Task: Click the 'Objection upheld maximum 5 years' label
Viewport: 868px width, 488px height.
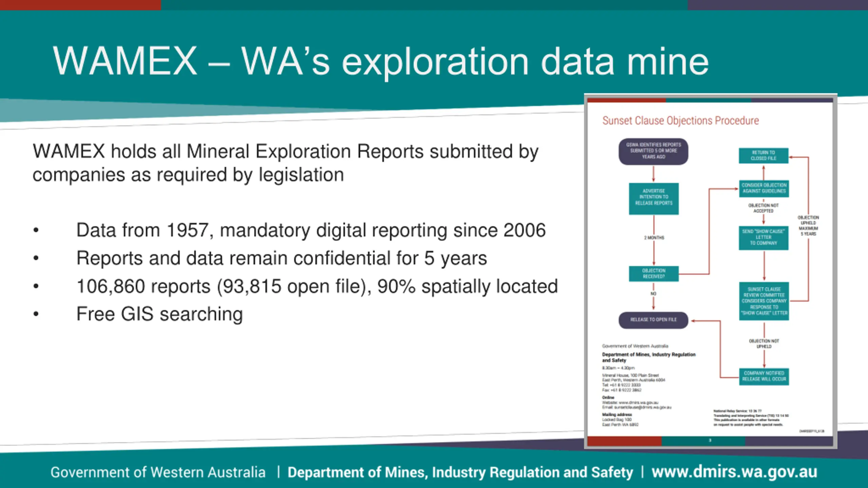Action: [808, 226]
